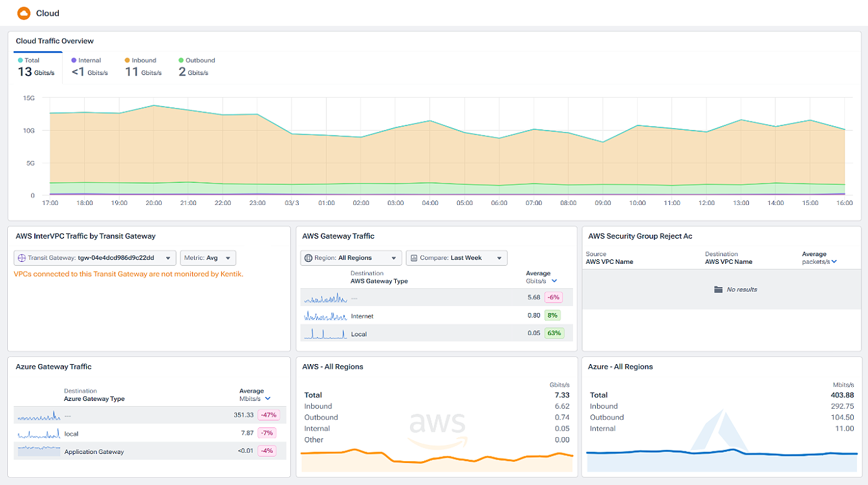Screen dimensions: 868x485
Task: Open the Region: All Regions dropdown
Action: tap(351, 257)
